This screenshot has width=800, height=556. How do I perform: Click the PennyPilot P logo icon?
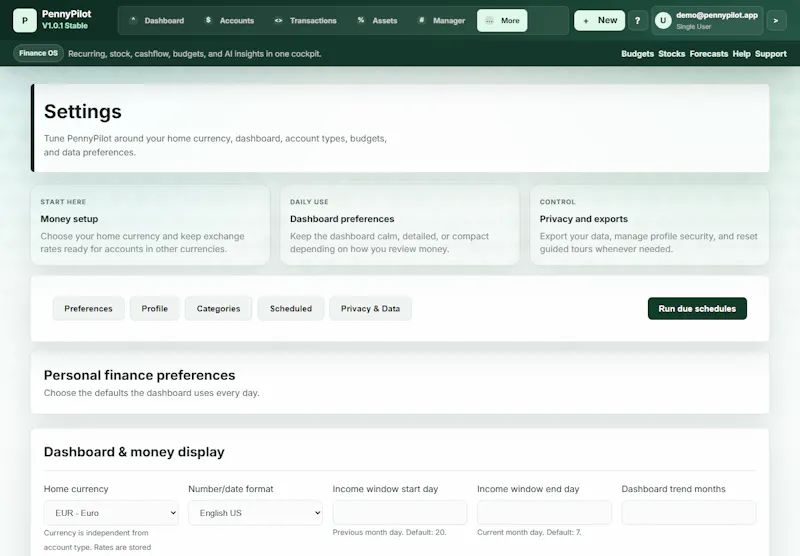(x=24, y=20)
